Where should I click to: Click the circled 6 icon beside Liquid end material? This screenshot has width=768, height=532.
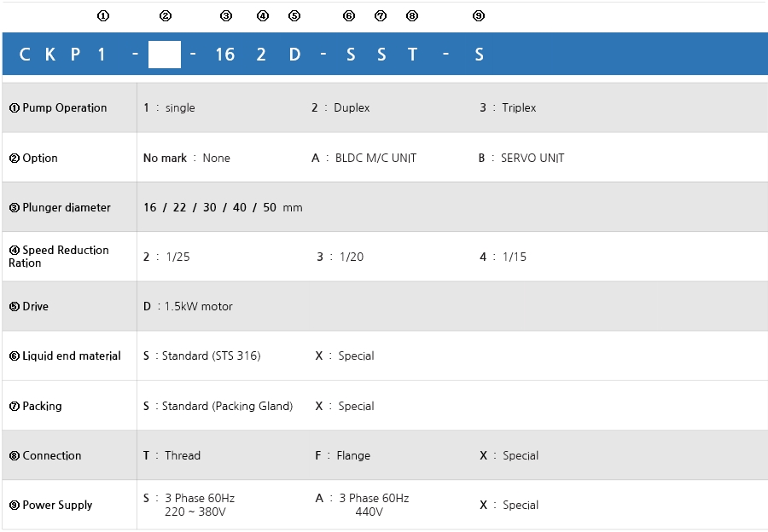pyautogui.click(x=14, y=356)
